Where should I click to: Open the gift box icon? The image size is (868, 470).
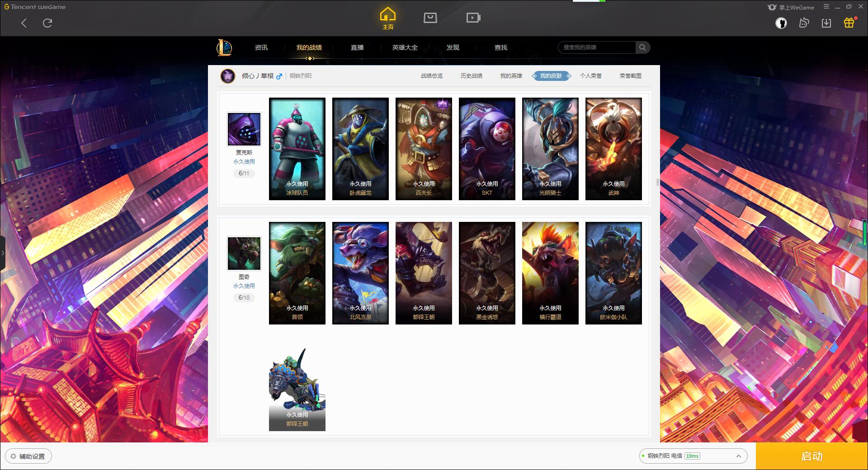849,23
